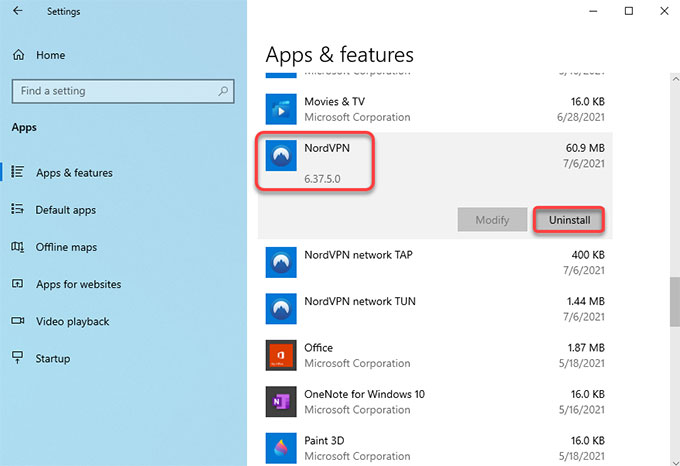The height and width of the screenshot is (466, 680).
Task: Select NordVPN network TUN entry
Action: point(360,301)
